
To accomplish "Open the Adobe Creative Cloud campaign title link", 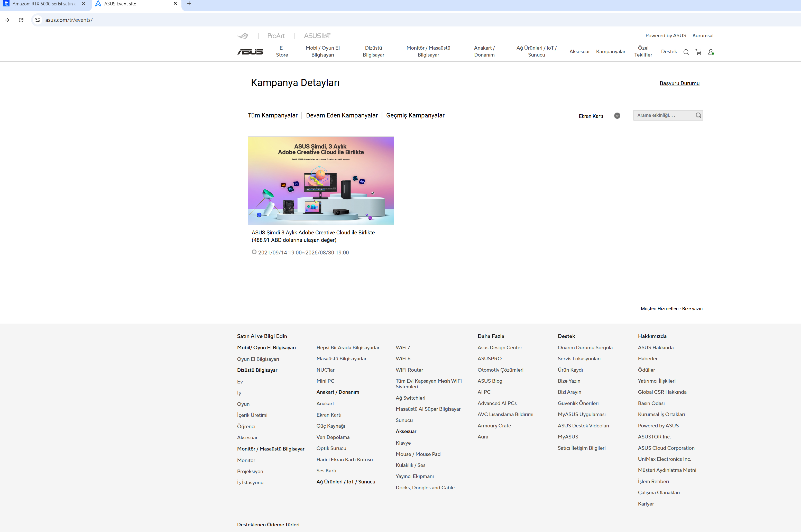I will pyautogui.click(x=313, y=236).
